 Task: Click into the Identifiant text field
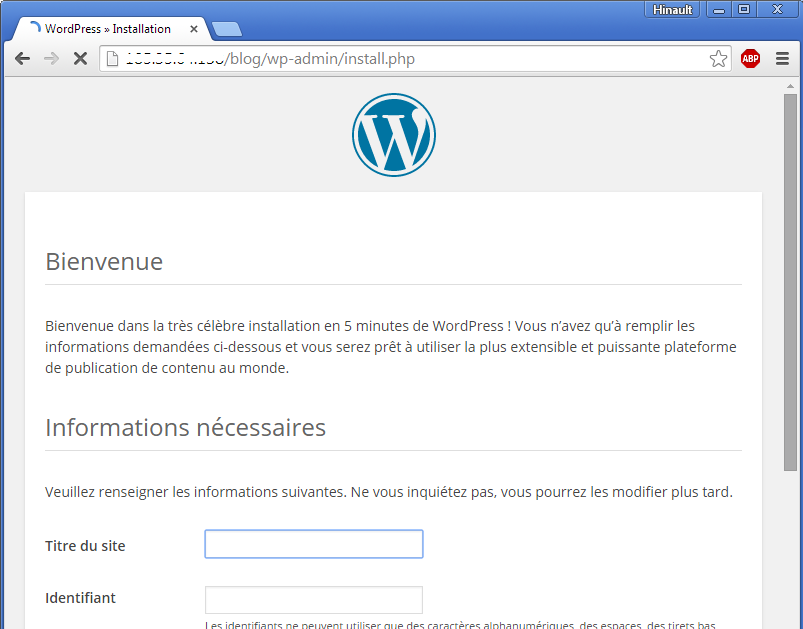313,600
